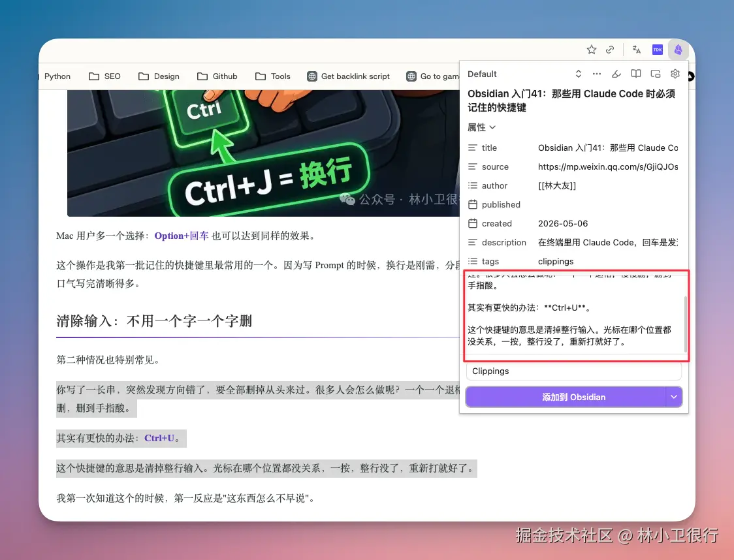Expand the arrow beside 添加到 Obsidian
This screenshot has width=734, height=560.
[x=674, y=397]
